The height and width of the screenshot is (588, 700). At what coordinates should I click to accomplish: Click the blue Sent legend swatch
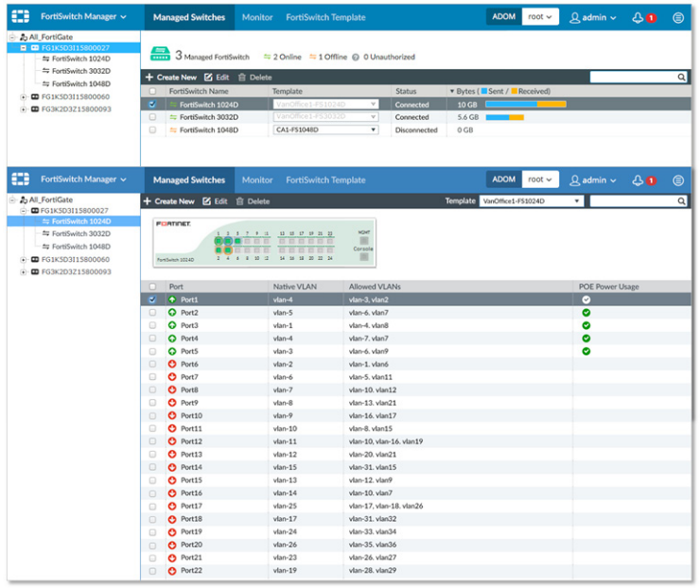(x=484, y=91)
